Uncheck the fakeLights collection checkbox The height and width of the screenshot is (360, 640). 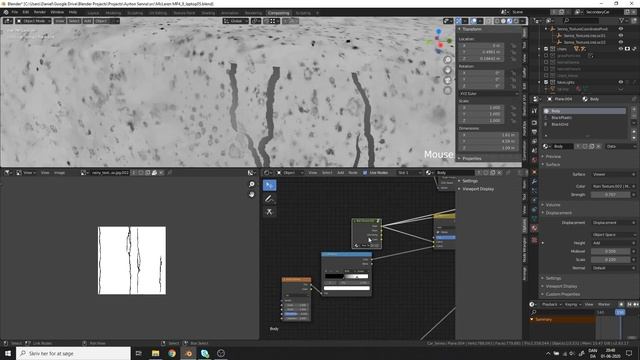(546, 82)
